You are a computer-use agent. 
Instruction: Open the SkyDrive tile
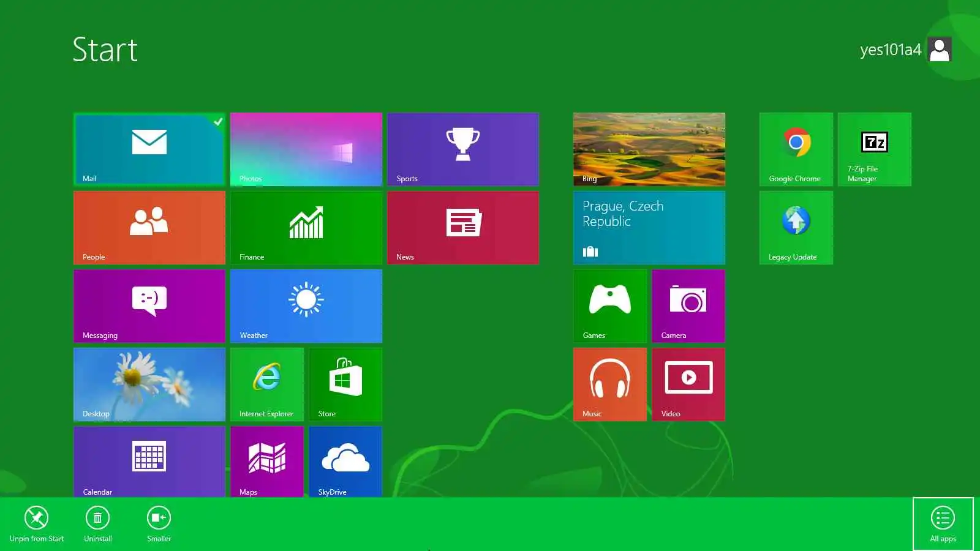point(345,462)
